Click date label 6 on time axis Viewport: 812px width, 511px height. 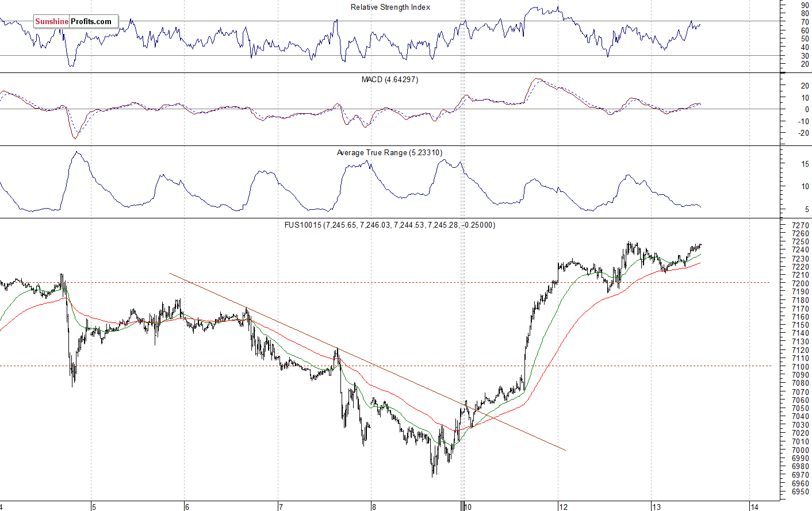point(187,506)
